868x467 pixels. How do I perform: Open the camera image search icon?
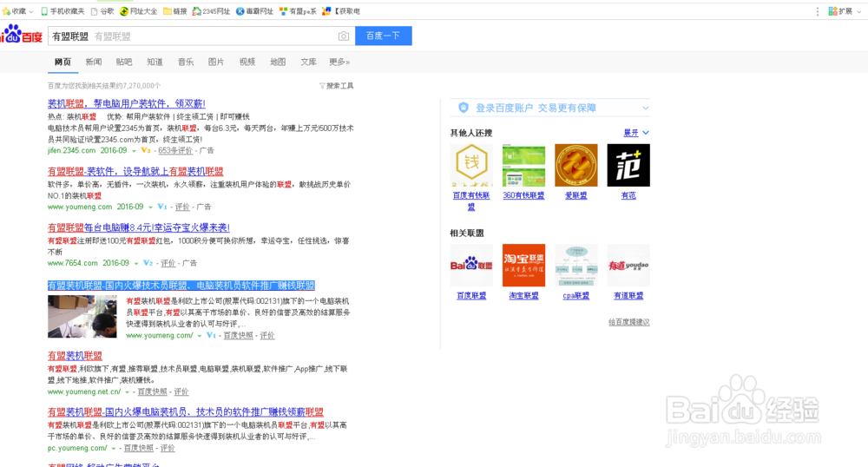pyautogui.click(x=344, y=36)
